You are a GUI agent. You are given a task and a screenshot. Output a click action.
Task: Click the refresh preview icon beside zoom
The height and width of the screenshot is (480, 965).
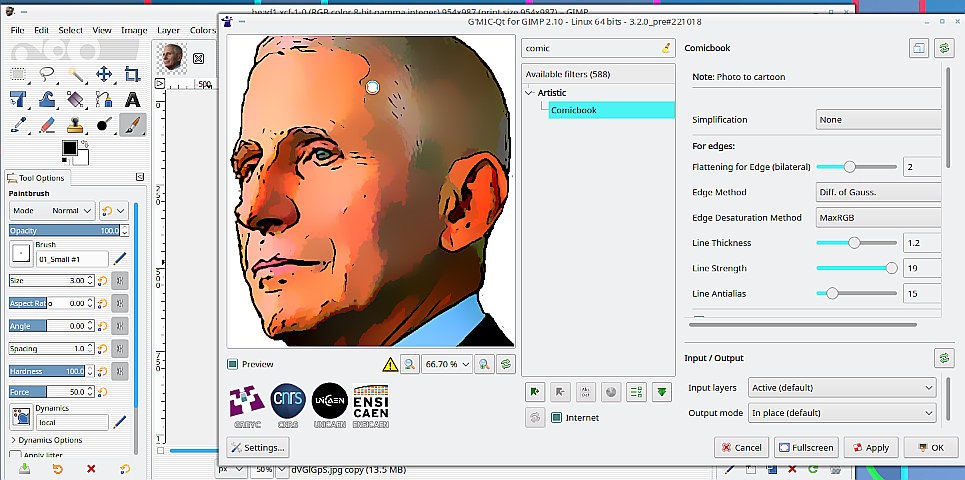(506, 364)
